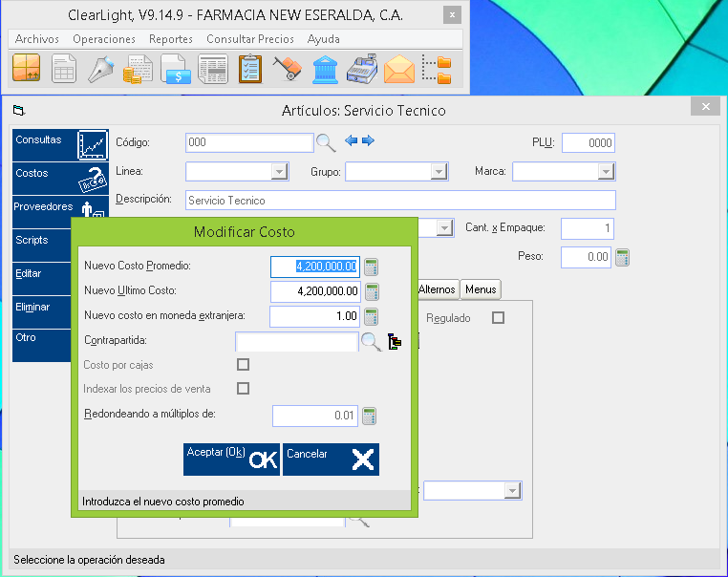Click the Cancelar button
Screen dimensions: 728x577
click(x=331, y=459)
